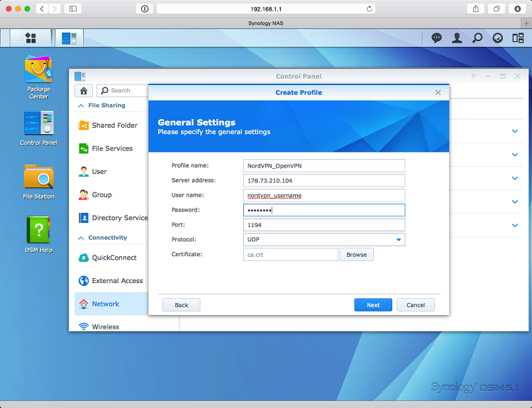Click the Next button
The image size is (532, 408).
pos(373,304)
